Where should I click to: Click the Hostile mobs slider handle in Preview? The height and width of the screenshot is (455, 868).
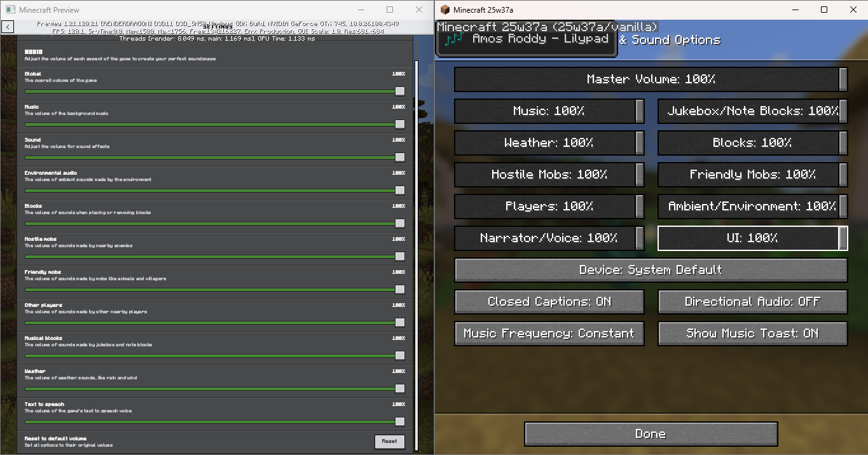[x=400, y=257]
